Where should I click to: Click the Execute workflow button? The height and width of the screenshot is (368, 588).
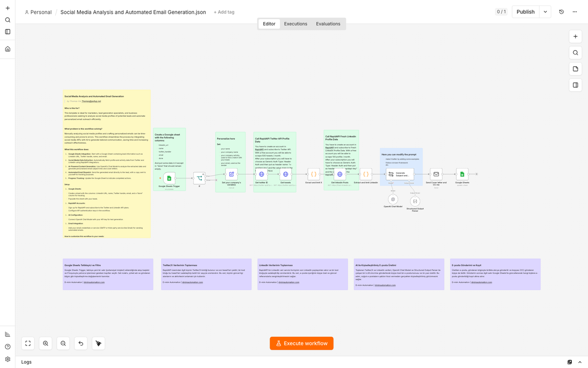[x=302, y=343]
